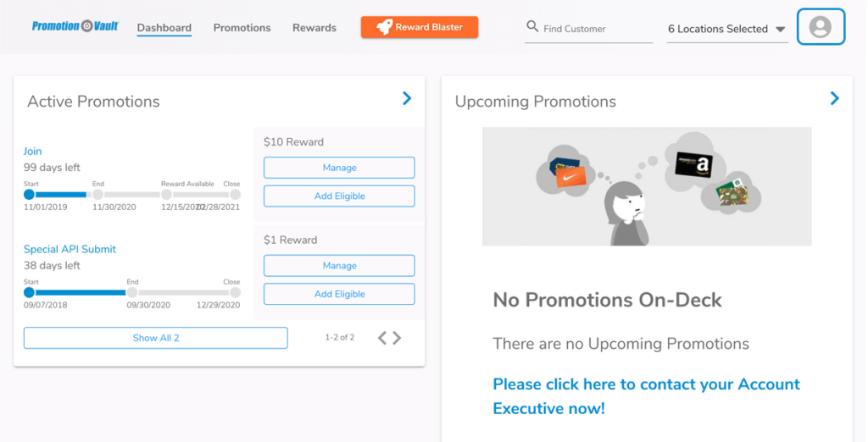868x442 pixels.
Task: Select the Dashboard tab
Action: click(x=164, y=28)
